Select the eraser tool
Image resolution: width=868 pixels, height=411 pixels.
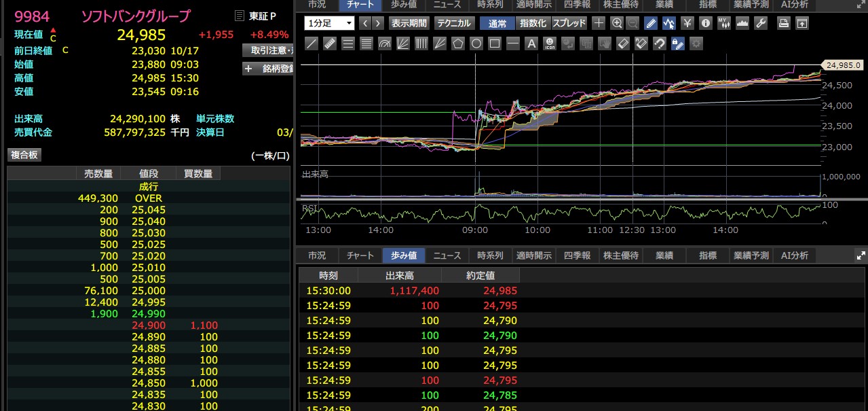(623, 43)
